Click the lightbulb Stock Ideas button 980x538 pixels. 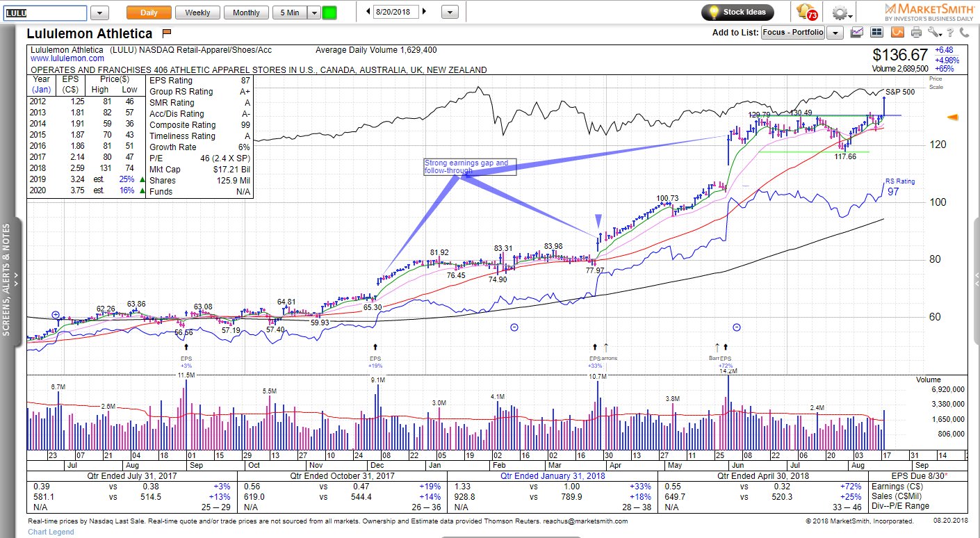pos(738,12)
